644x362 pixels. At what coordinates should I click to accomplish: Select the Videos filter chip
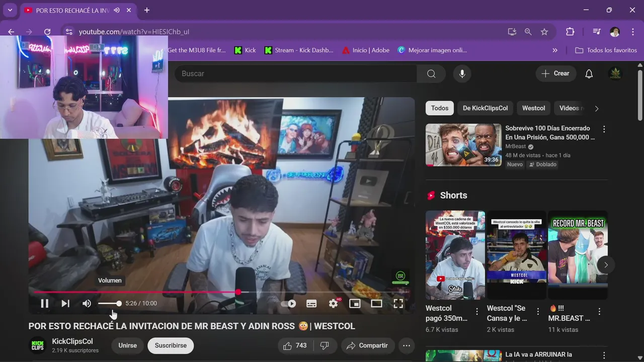(570, 108)
